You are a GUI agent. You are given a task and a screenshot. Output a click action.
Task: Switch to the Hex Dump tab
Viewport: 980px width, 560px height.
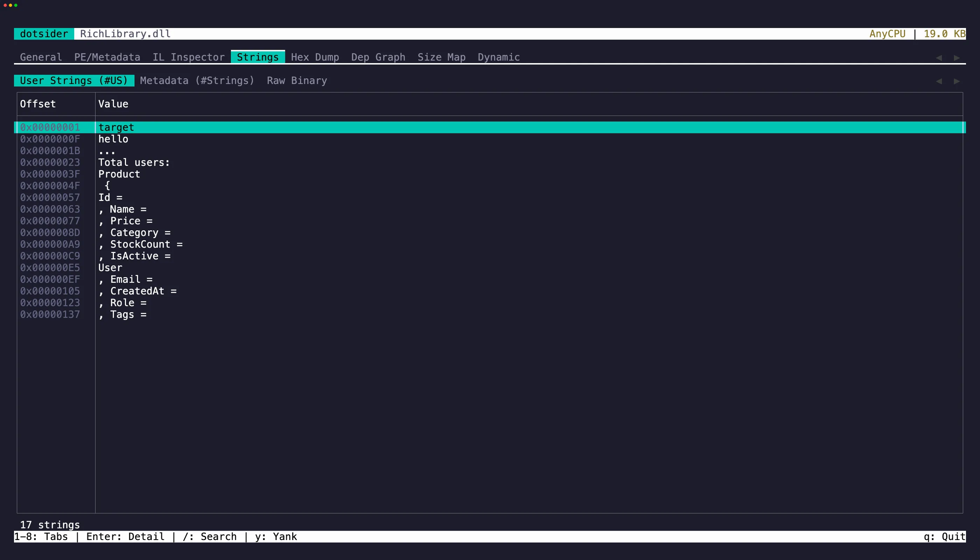click(x=315, y=57)
